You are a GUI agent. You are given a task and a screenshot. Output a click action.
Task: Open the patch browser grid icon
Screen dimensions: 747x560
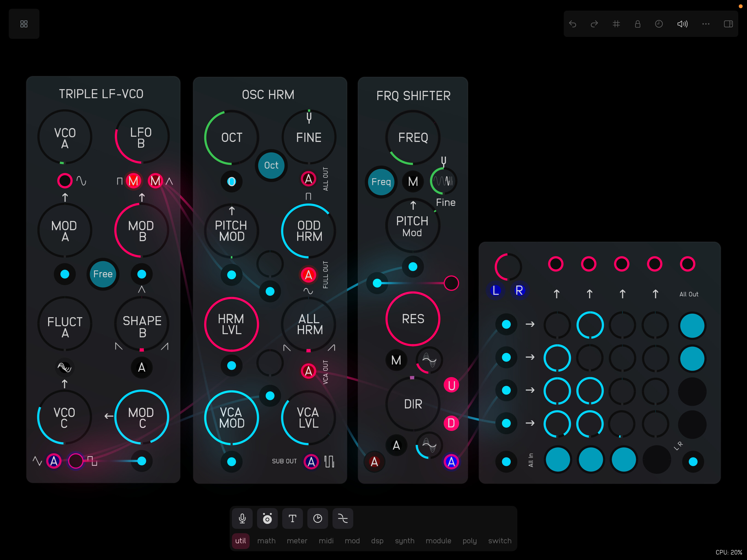[x=24, y=24]
